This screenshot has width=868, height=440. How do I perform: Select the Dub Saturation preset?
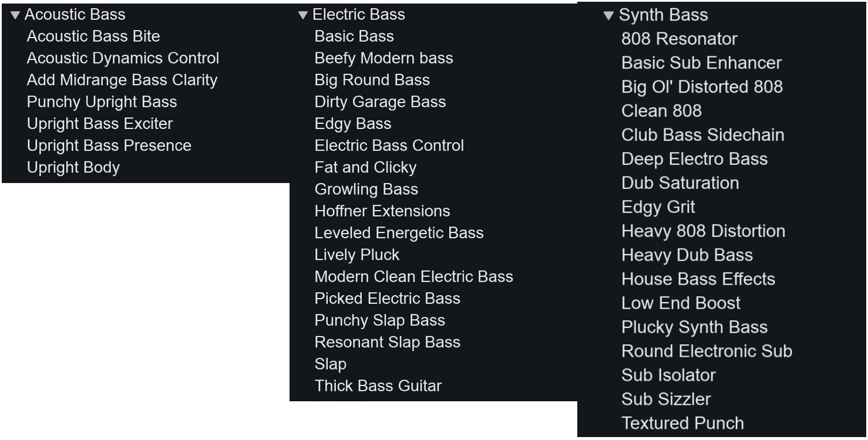pyautogui.click(x=680, y=183)
